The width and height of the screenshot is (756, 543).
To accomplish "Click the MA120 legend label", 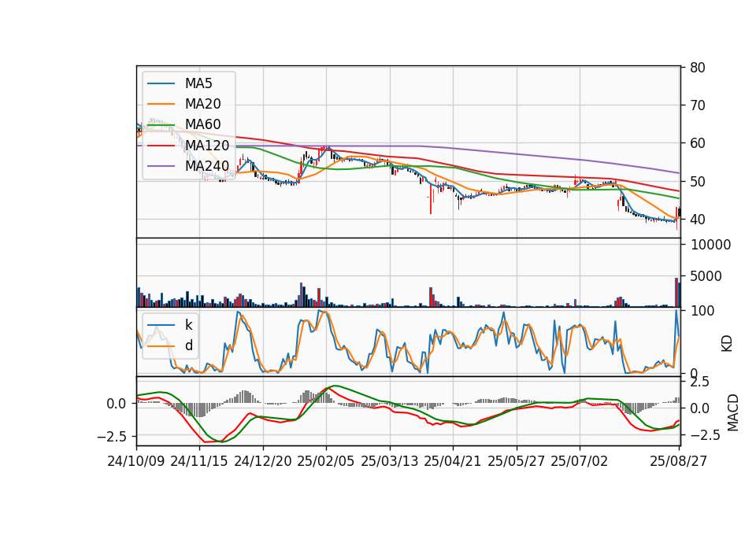I will [207, 145].
